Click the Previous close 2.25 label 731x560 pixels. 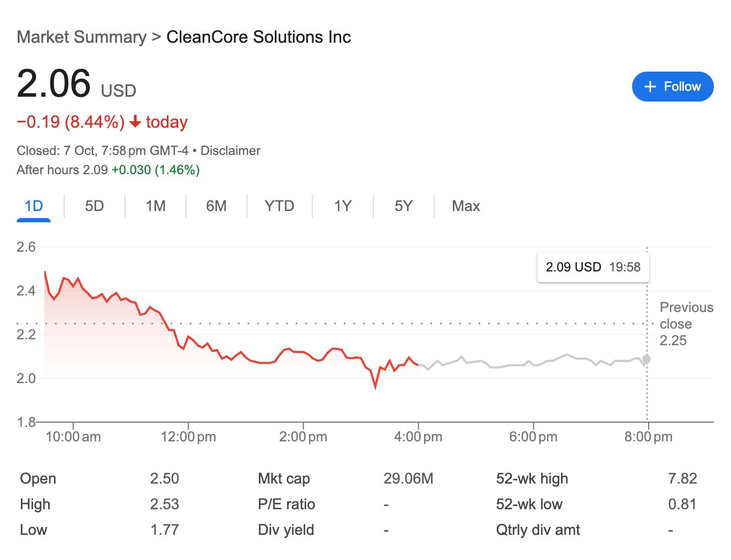pyautogui.click(x=686, y=324)
